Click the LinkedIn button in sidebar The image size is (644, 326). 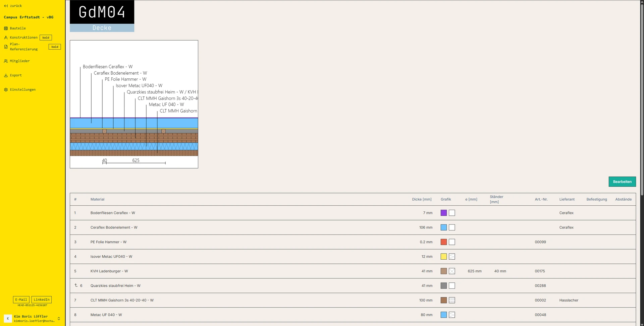coord(42,300)
